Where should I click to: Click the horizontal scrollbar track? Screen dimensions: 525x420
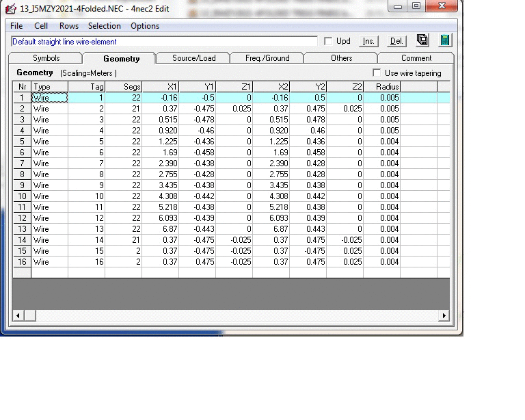pos(231,316)
